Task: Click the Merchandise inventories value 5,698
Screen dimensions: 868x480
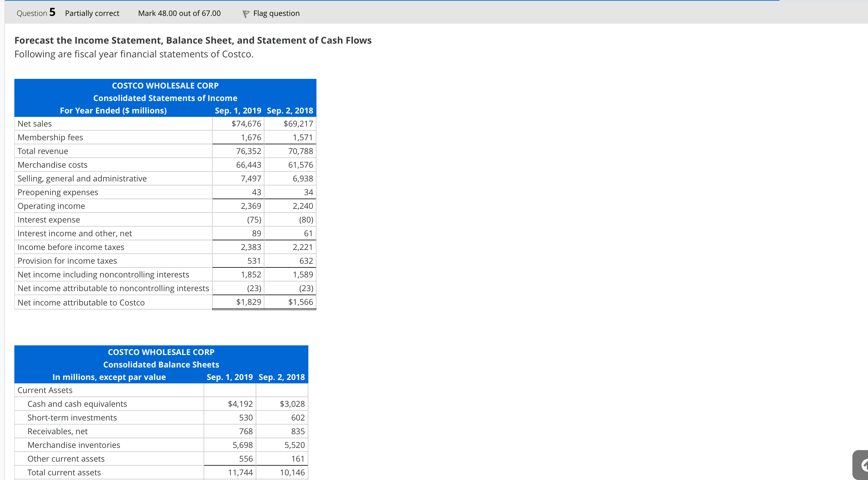Action: point(243,445)
